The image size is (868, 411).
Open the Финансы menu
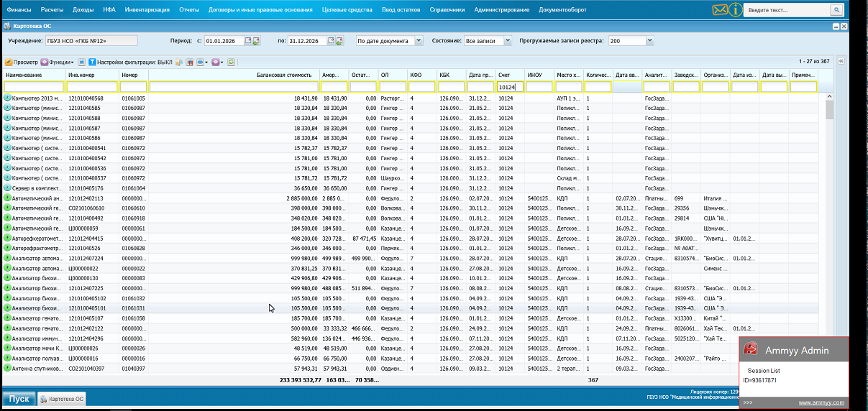pos(19,10)
